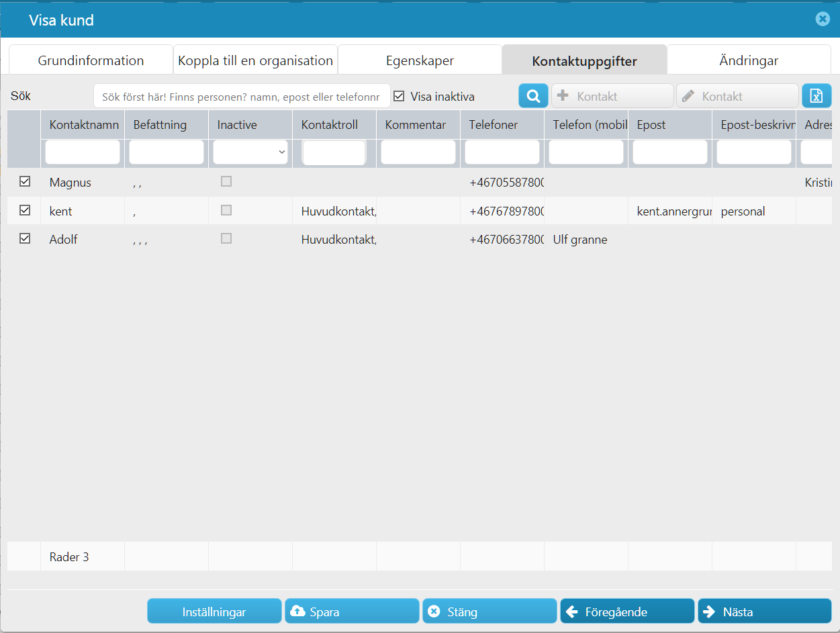Click the Inställningar button
840x633 pixels.
point(214,612)
